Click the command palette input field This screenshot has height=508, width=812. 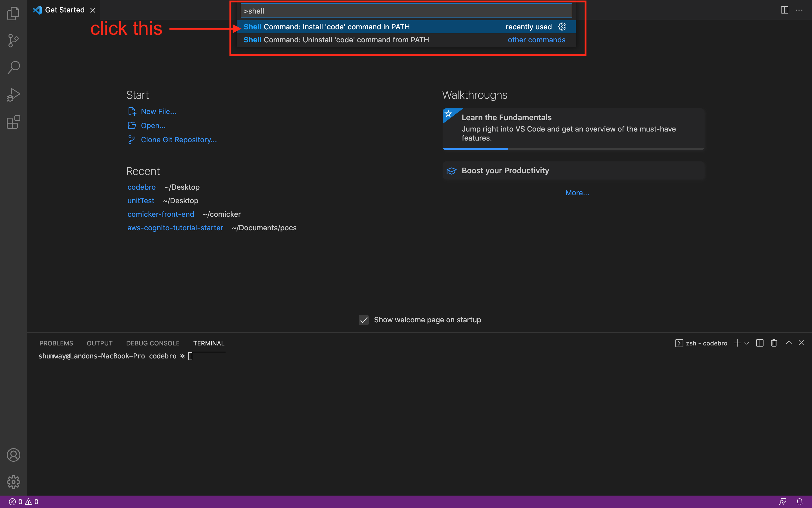point(406,11)
